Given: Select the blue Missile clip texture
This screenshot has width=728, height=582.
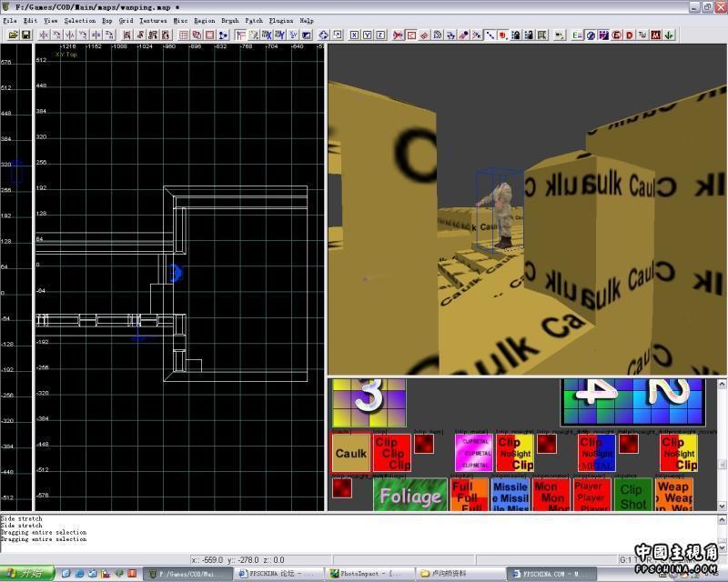Looking at the screenshot, I should coord(511,495).
